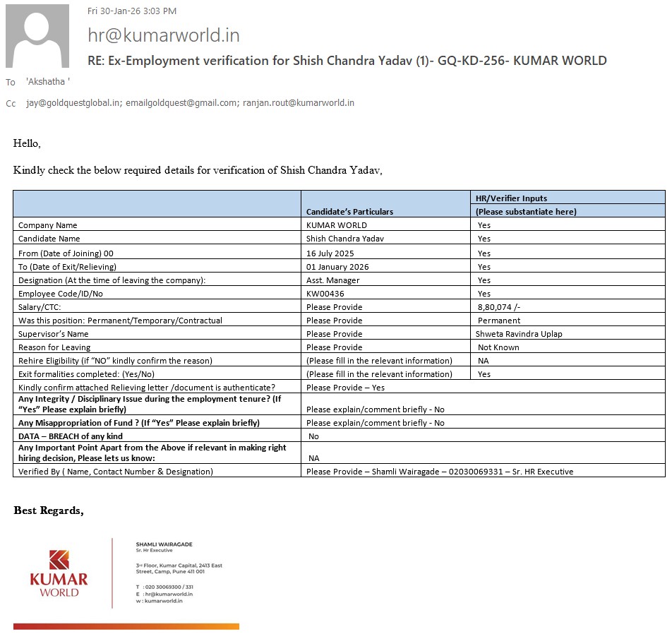Click the joining date 16 July 2025

tap(330, 253)
